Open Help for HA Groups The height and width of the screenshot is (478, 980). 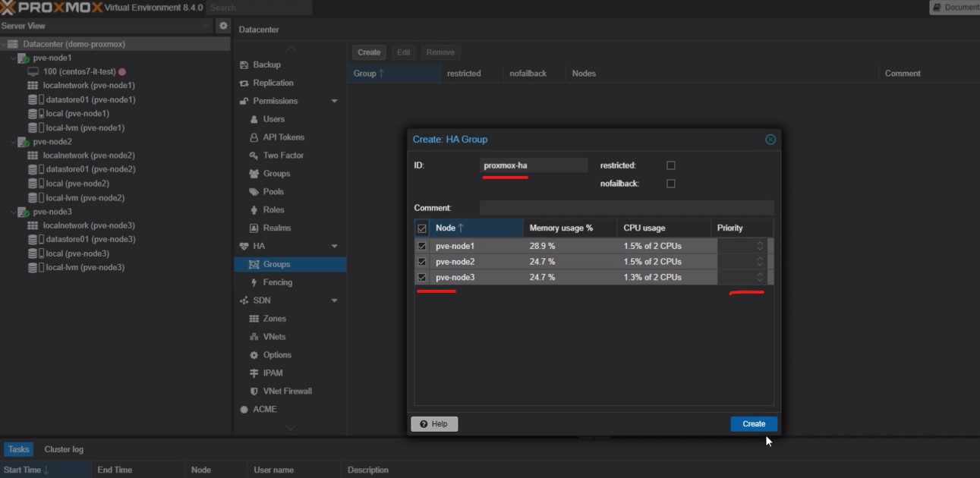[x=433, y=423]
